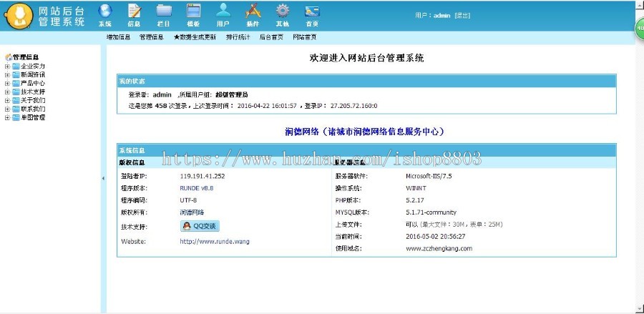Open ★数据生成更新 in the submenu bar
The width and height of the screenshot is (644, 314).
[195, 37]
